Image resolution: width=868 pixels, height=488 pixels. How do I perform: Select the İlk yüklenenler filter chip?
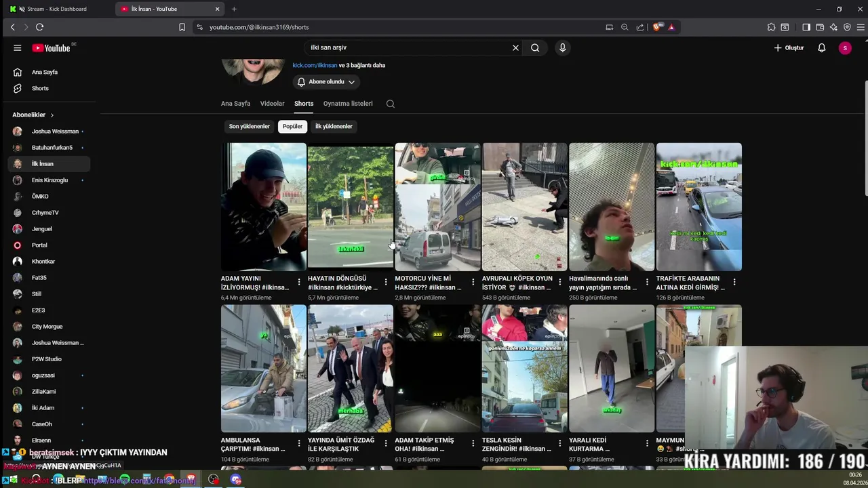tap(334, 126)
